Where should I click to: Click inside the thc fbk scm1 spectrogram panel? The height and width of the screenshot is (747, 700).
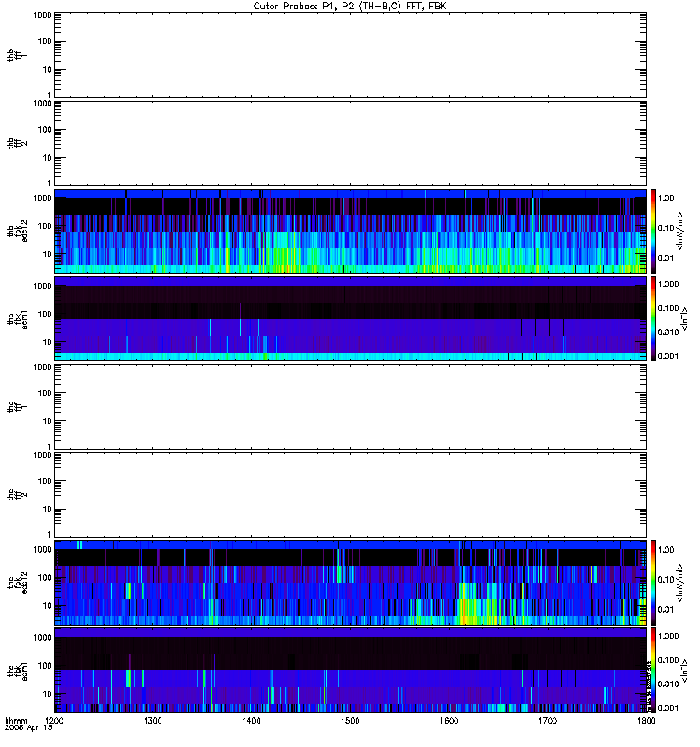click(x=350, y=670)
